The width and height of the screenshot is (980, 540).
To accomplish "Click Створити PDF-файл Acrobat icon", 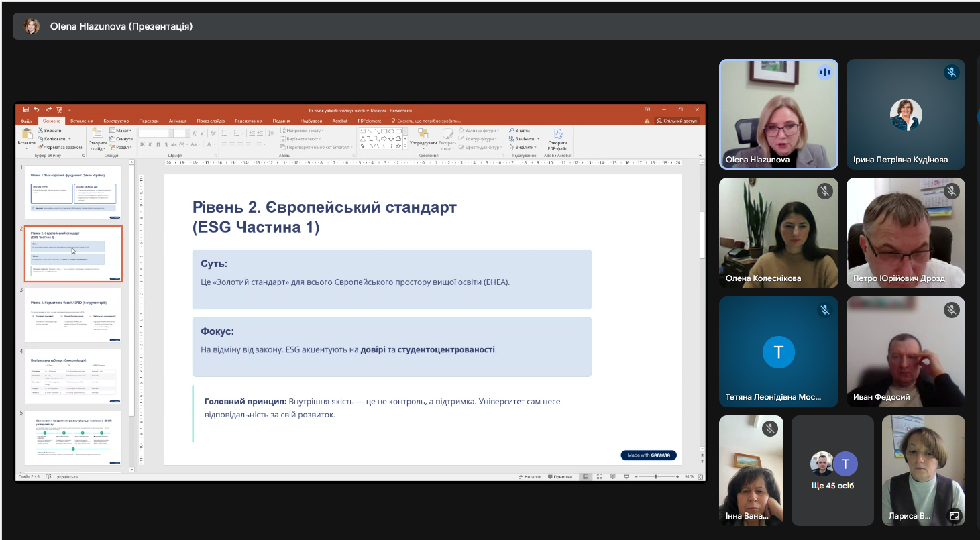I will point(557,139).
